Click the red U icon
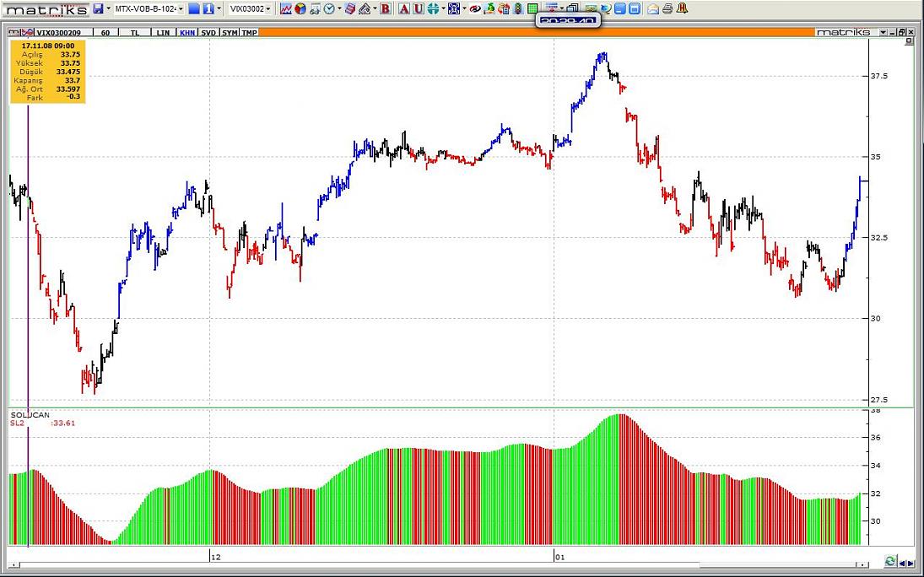Image resolution: width=924 pixels, height=577 pixels. (418, 8)
